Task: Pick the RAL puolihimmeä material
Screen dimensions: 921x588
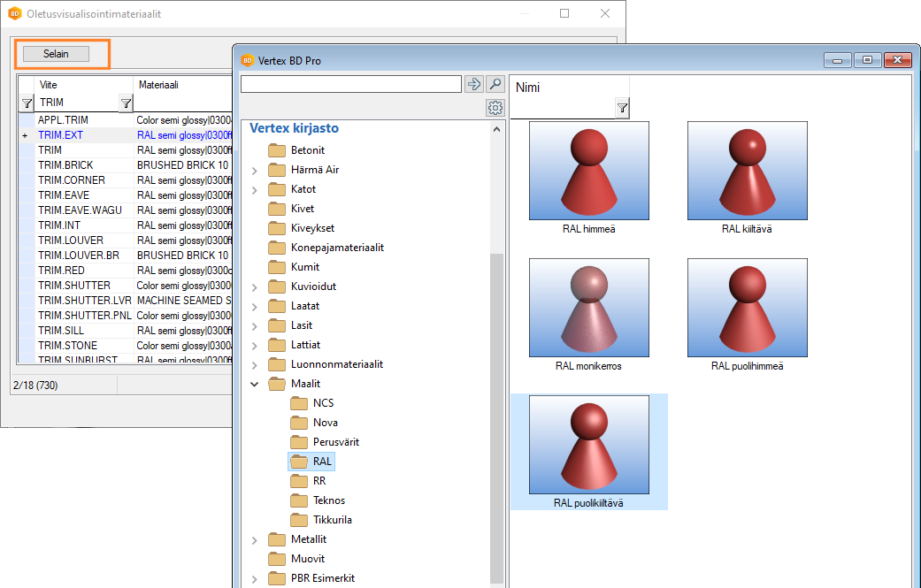Action: coord(747,308)
